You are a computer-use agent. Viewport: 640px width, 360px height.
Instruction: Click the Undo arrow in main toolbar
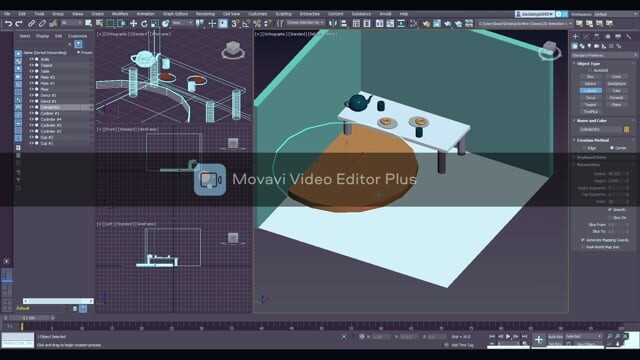pos(8,24)
